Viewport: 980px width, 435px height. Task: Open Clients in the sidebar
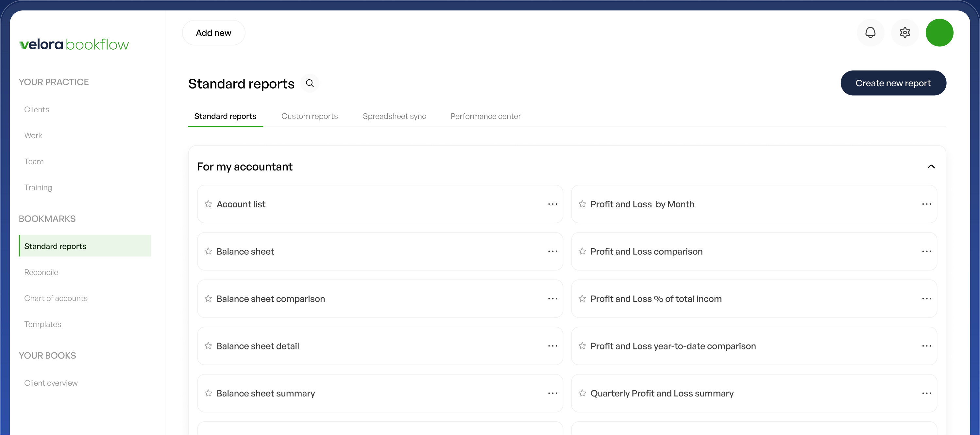[37, 110]
